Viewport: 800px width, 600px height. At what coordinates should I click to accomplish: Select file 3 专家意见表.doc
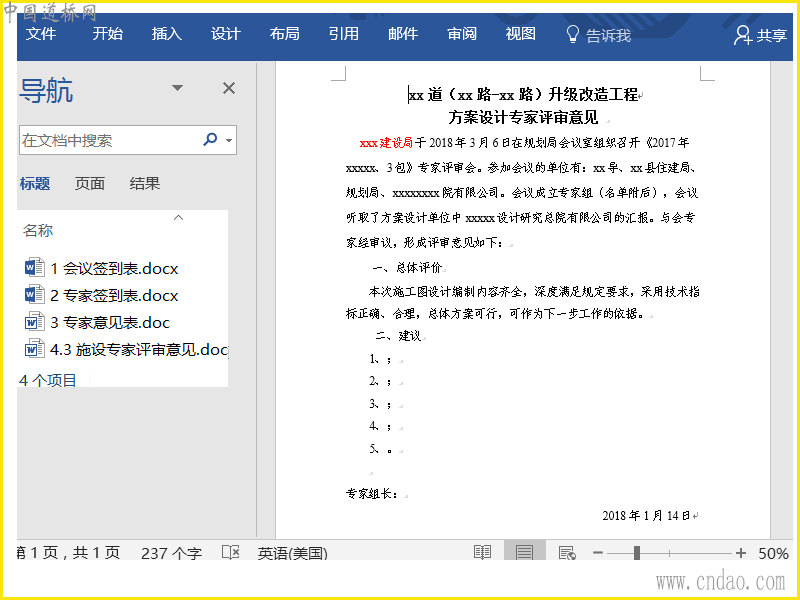97,322
